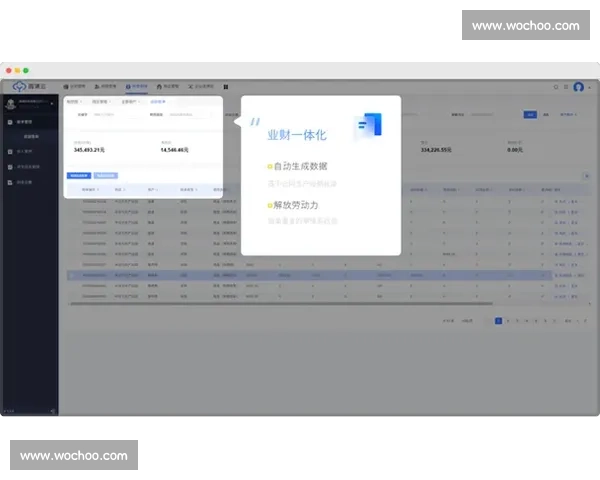This screenshot has width=600, height=480.
Task: Click the dark blue button above the table
Action: 78,175
